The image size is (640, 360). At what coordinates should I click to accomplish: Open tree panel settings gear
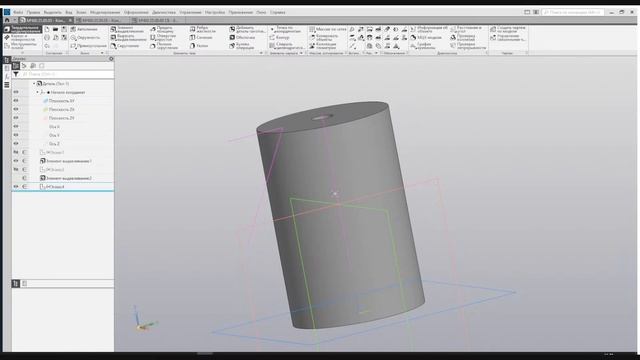coord(111,59)
